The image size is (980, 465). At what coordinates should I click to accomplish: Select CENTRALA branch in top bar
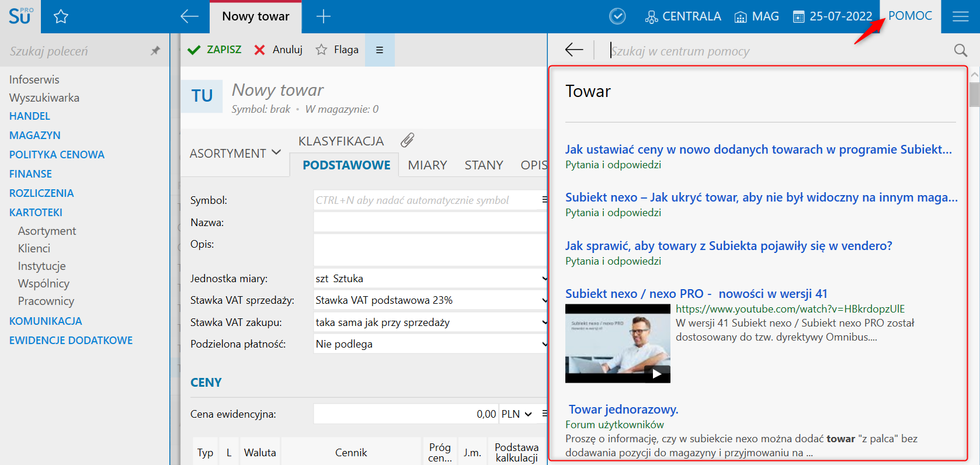coord(683,16)
